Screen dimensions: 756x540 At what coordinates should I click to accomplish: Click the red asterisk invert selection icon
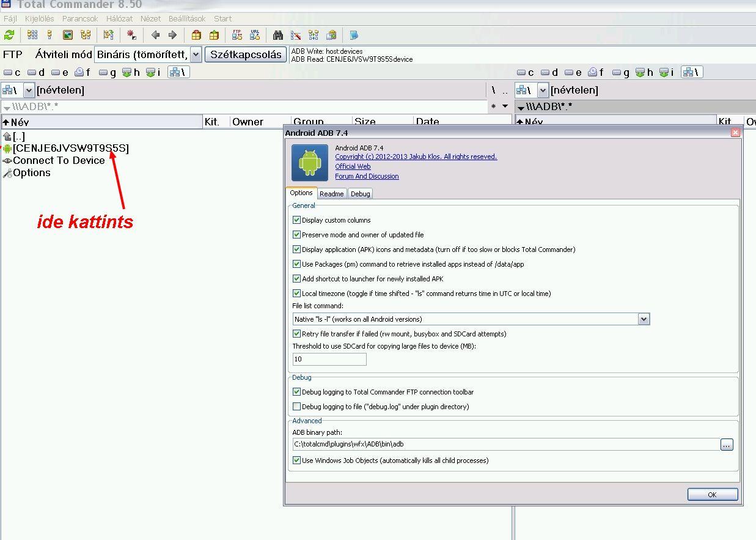point(131,35)
